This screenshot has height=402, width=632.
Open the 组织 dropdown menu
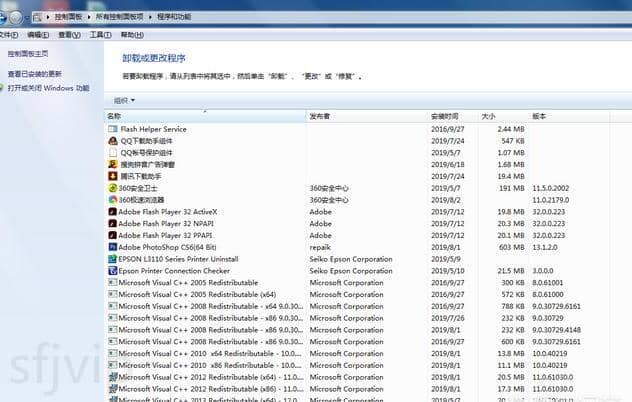click(124, 100)
